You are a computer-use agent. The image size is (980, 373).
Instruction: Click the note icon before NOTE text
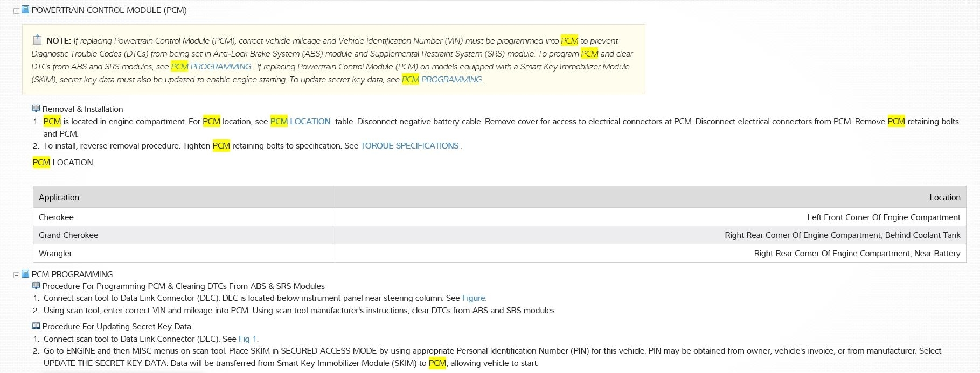point(37,40)
